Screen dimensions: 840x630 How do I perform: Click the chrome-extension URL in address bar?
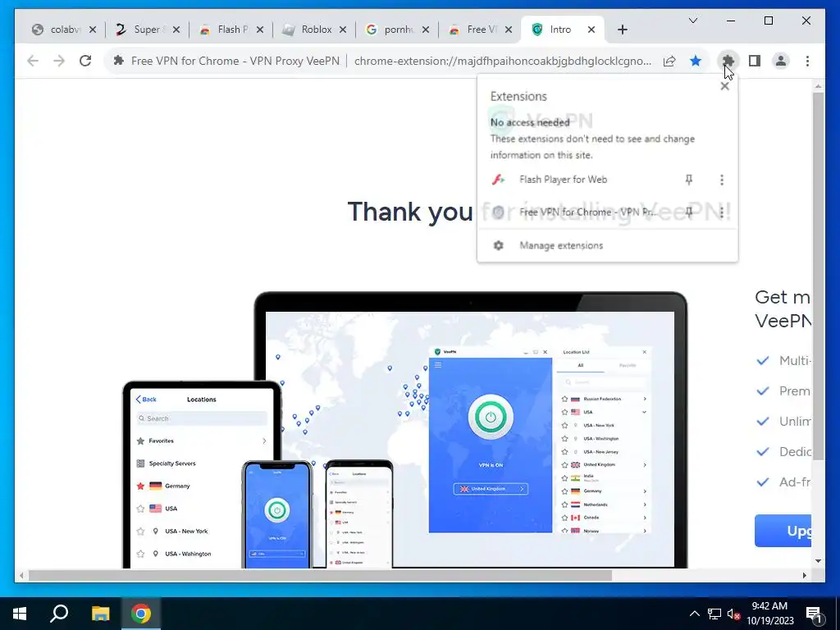pyautogui.click(x=503, y=61)
